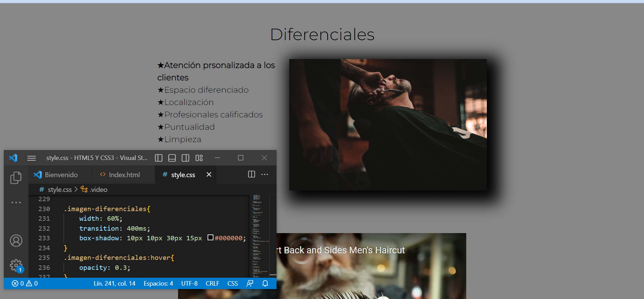Click the embedded haircut video on webpage
The height and width of the screenshot is (299, 644).
[371, 266]
